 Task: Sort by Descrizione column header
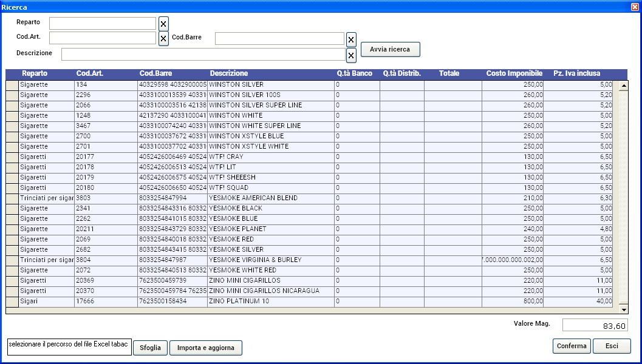[x=229, y=74]
